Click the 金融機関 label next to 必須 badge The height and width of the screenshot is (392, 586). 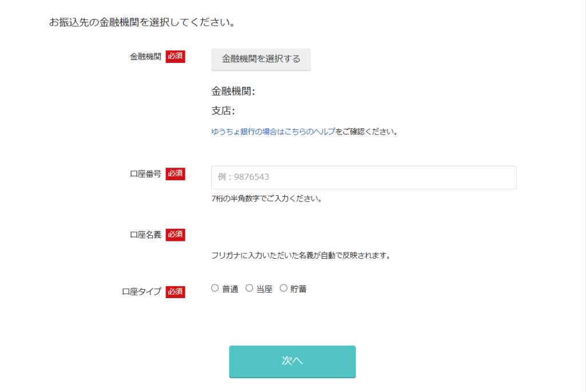click(145, 57)
